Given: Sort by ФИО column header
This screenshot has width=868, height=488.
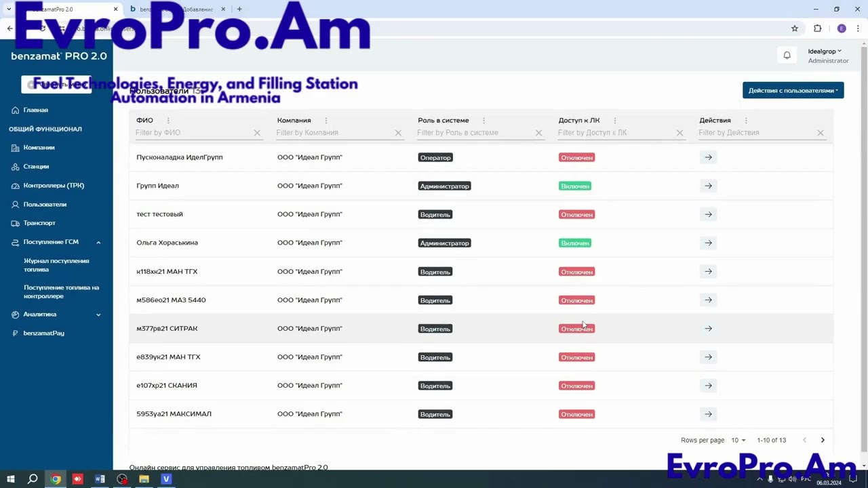Looking at the screenshot, I should (144, 121).
